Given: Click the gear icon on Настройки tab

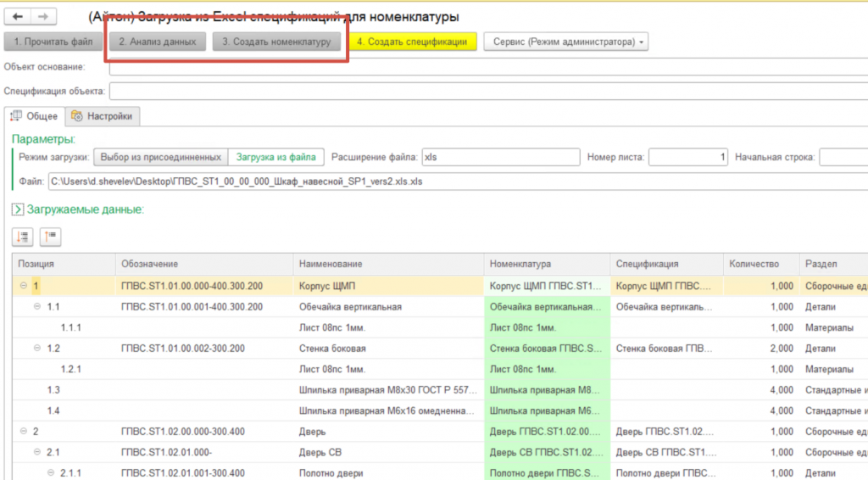Looking at the screenshot, I should pyautogui.click(x=77, y=116).
